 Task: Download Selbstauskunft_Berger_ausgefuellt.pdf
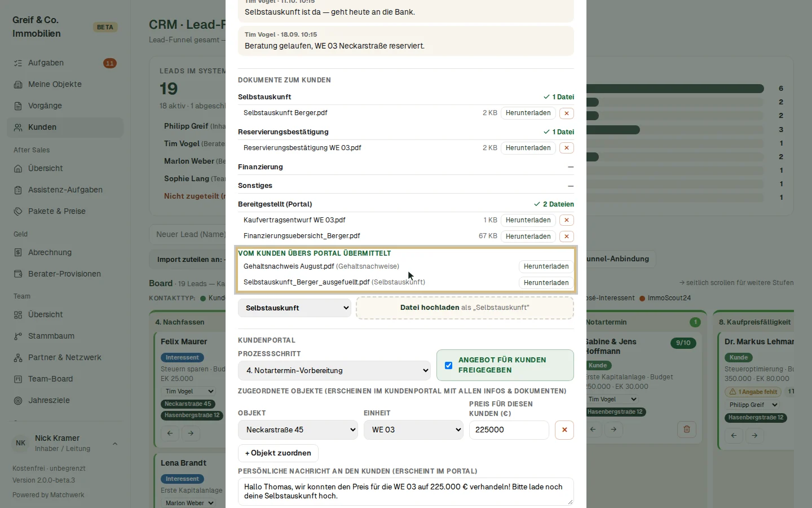click(x=546, y=283)
